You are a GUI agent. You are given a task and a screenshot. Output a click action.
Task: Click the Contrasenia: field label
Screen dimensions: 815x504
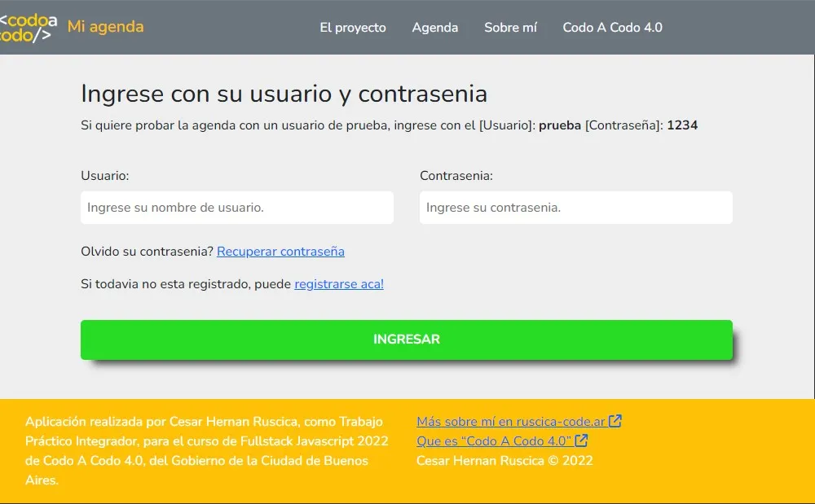pyautogui.click(x=456, y=175)
